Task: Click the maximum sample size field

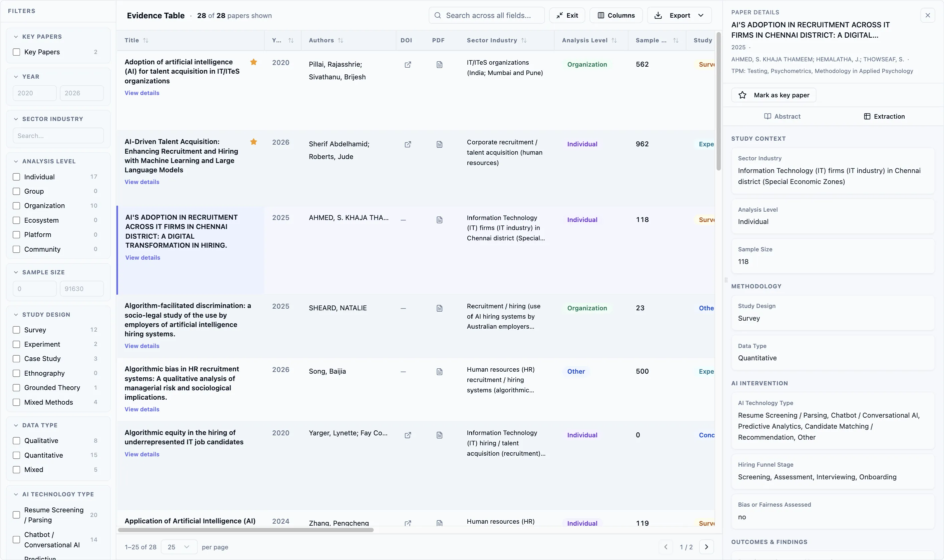Action: tap(82, 289)
